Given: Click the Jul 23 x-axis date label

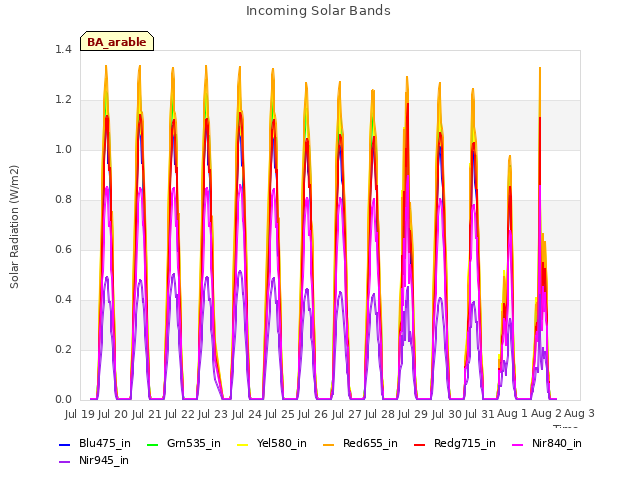Looking at the screenshot, I should [x=213, y=414].
